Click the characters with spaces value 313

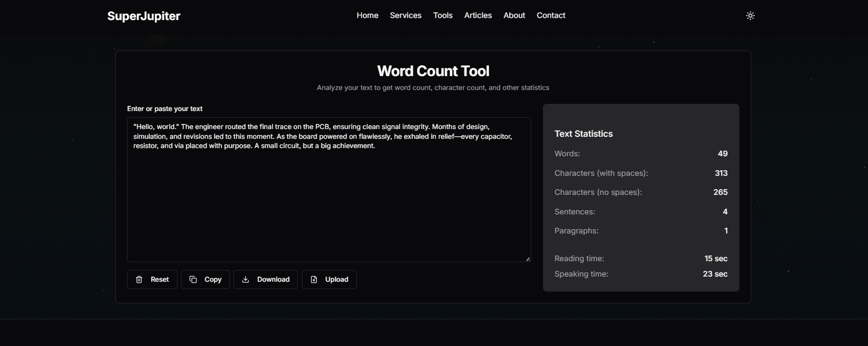coord(721,173)
